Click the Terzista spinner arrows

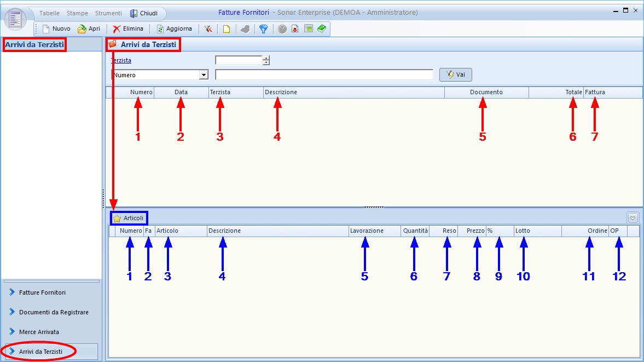(x=266, y=60)
